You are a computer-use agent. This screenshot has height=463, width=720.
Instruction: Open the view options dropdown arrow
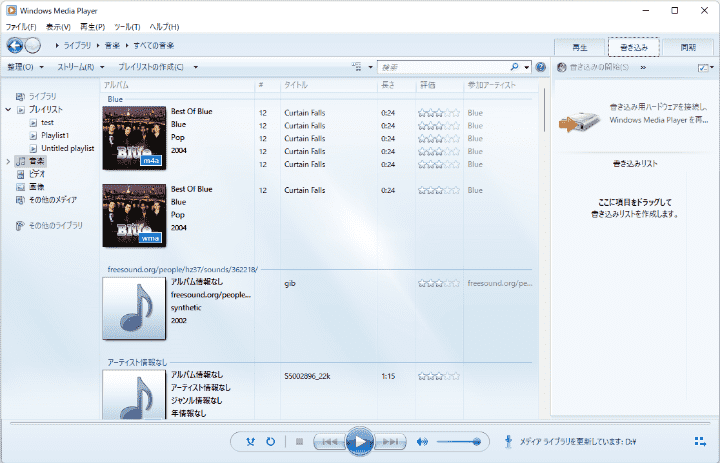pos(370,67)
